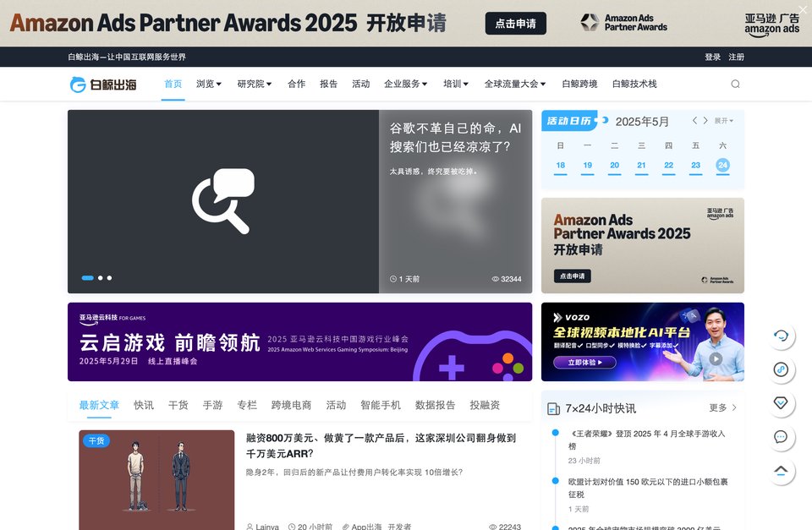Screen dimensions: 812x530
Task: Open 《王者荣耀》登顶 news item
Action: pyautogui.click(x=647, y=440)
